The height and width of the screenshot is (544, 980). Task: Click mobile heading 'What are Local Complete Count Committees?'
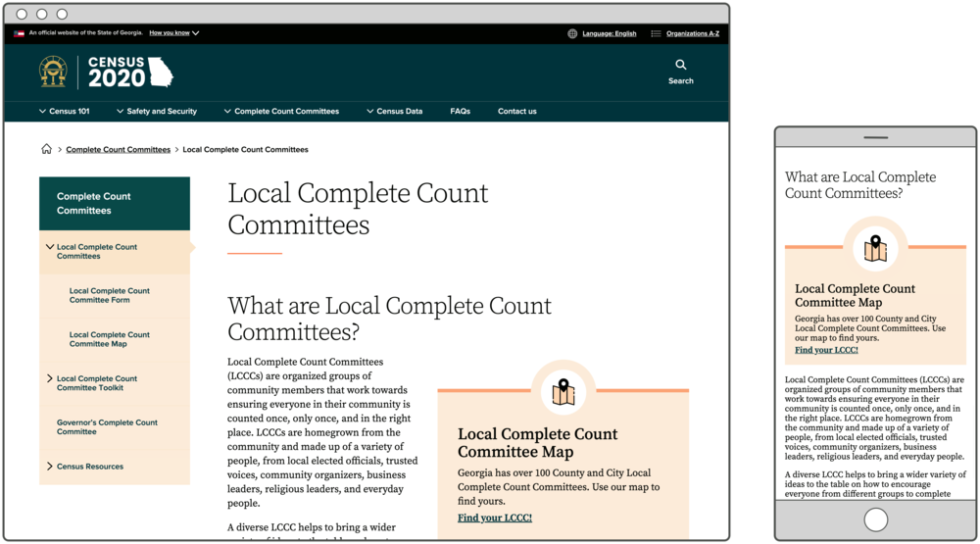pos(860,185)
